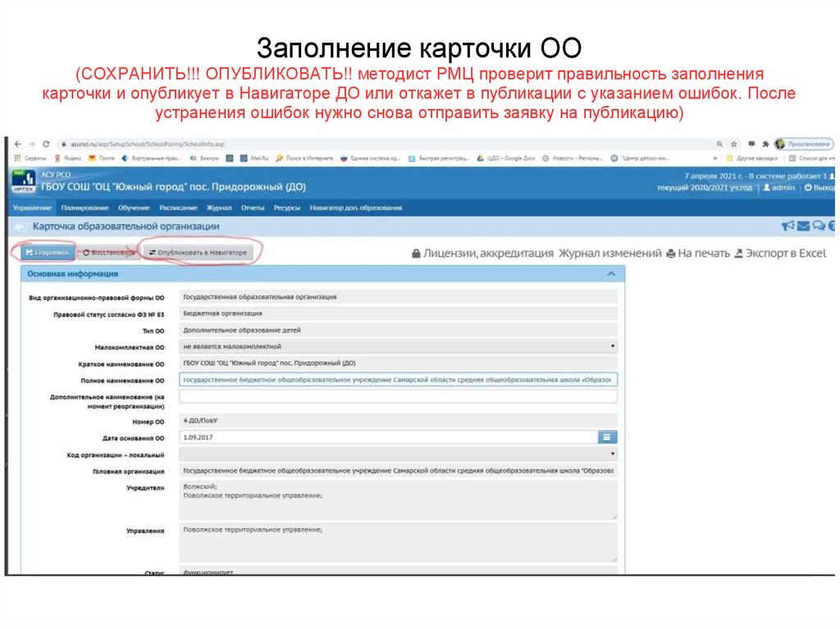Screen dimensions: 840x629
Task: Click the announcements megaphone icon in the header
Action: click(x=787, y=226)
